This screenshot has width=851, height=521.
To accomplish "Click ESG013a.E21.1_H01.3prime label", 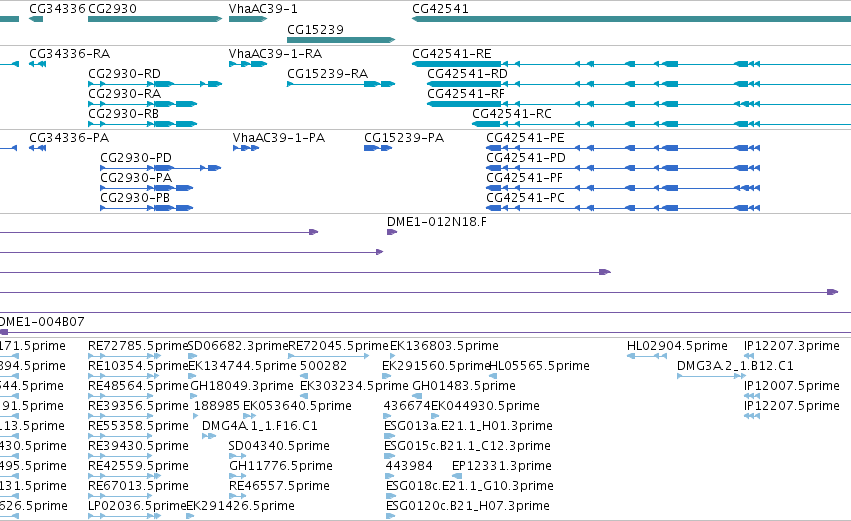I will pyautogui.click(x=468, y=426).
